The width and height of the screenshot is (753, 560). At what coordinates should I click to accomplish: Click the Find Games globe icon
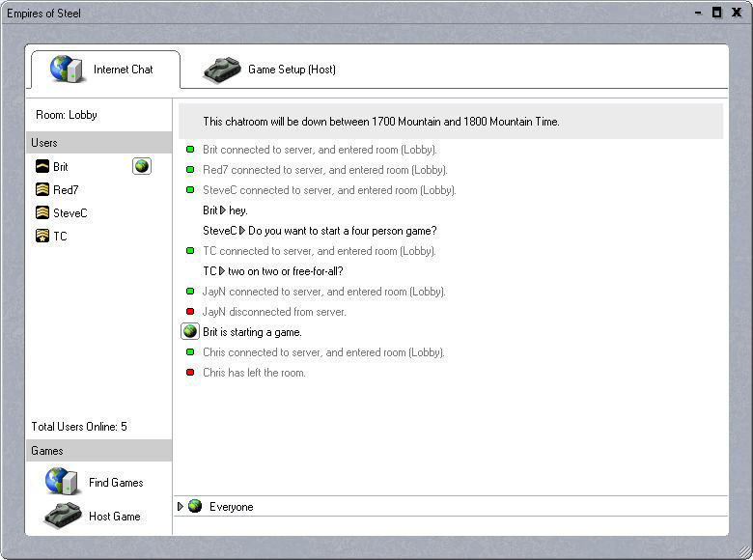pyautogui.click(x=62, y=481)
